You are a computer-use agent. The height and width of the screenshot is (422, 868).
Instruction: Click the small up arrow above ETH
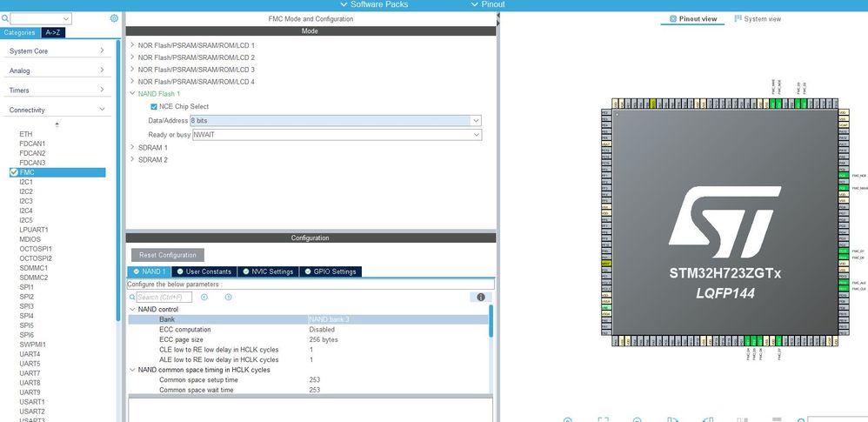pyautogui.click(x=57, y=124)
